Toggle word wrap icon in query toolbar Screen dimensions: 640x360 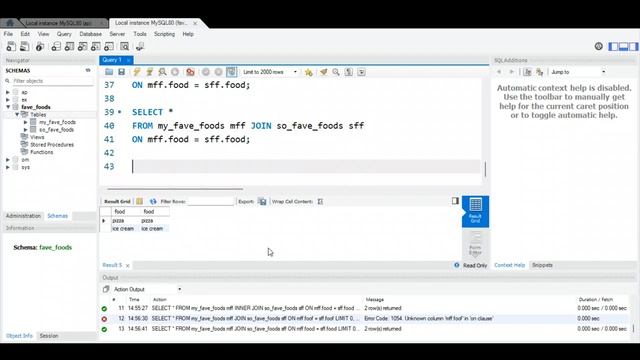(361, 72)
